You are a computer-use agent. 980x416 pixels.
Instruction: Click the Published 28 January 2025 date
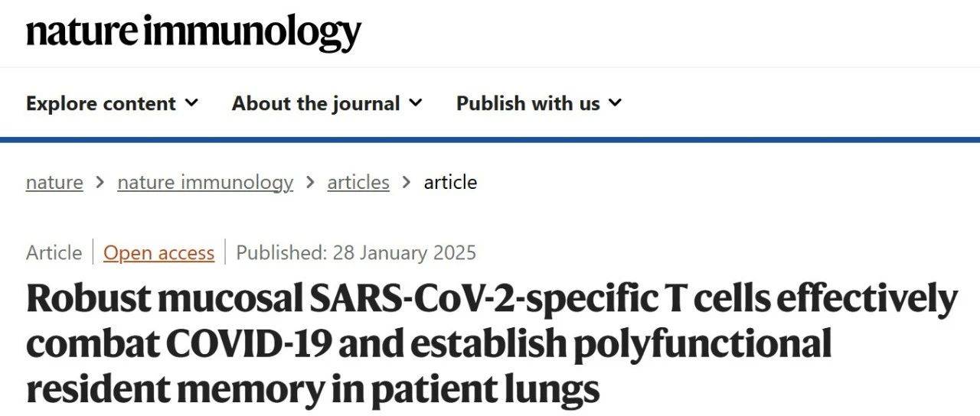[x=356, y=252]
